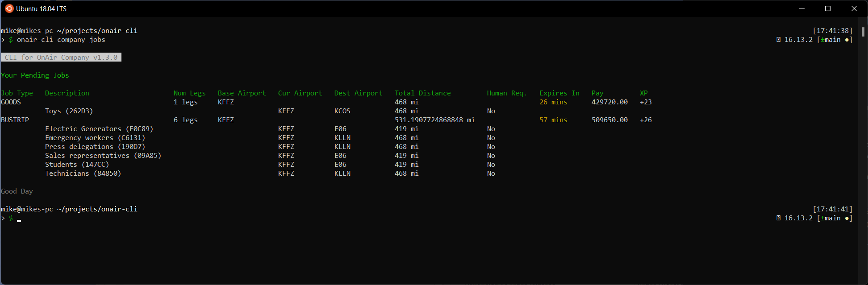
Task: Click the blinking cursor at the bottom prompt
Action: (19, 220)
